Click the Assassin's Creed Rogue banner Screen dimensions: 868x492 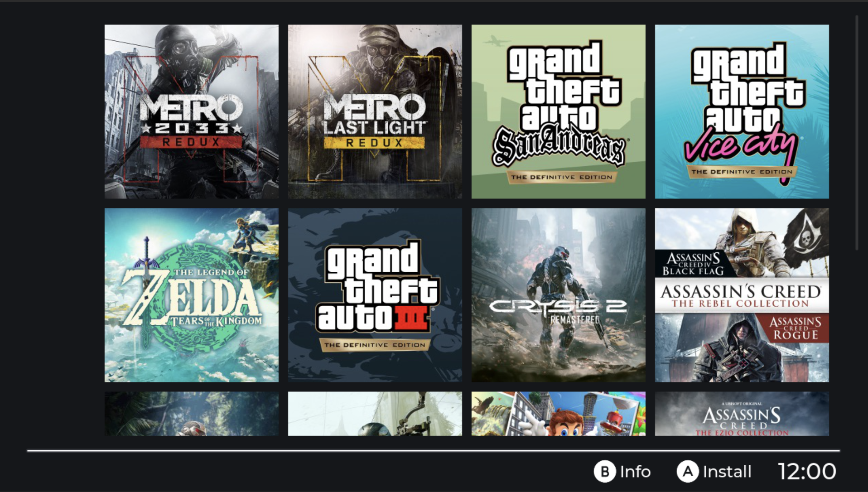coord(796,329)
